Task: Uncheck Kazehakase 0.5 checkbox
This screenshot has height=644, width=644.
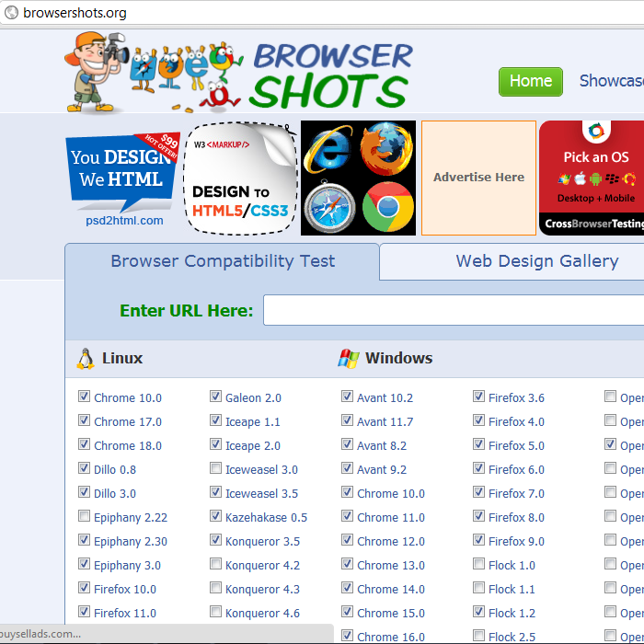Action: point(215,516)
